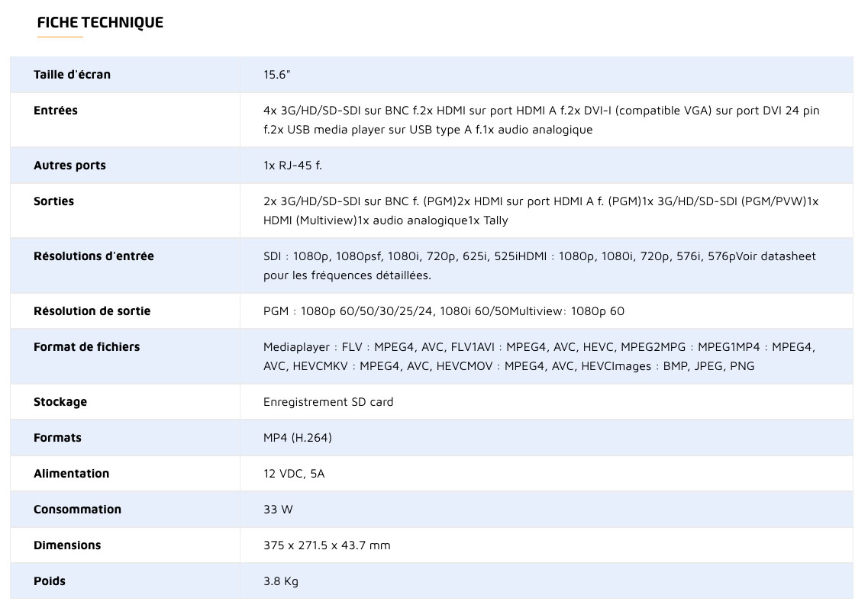
Task: Click the 12 VDC, 5A value
Action: click(x=294, y=474)
